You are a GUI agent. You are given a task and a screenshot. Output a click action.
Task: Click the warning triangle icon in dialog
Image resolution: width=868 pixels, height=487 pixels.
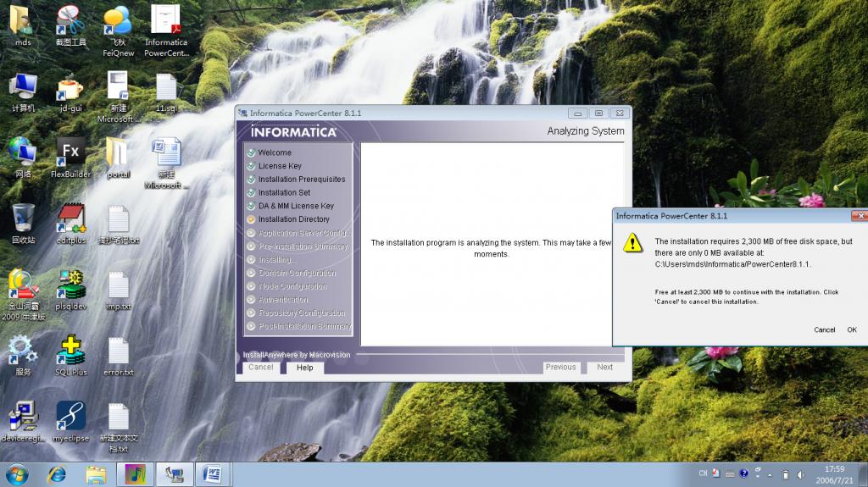point(632,243)
